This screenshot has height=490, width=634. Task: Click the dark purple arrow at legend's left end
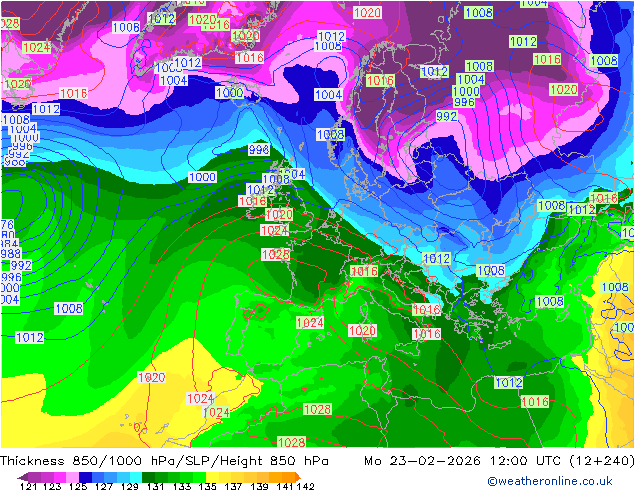[x=23, y=477]
